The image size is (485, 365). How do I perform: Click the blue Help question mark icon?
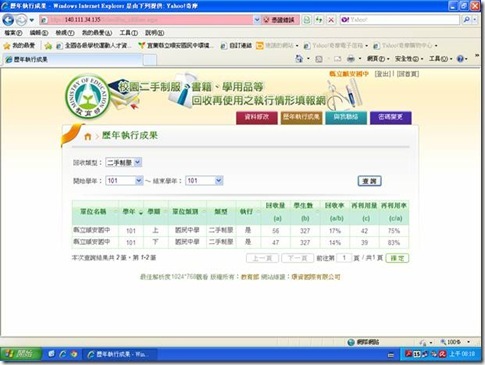click(x=460, y=59)
